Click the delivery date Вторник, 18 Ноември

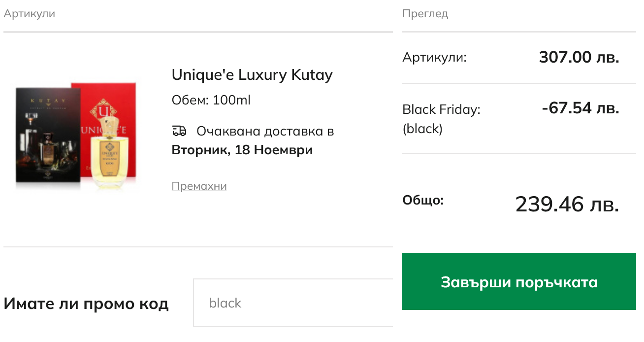coord(242,150)
